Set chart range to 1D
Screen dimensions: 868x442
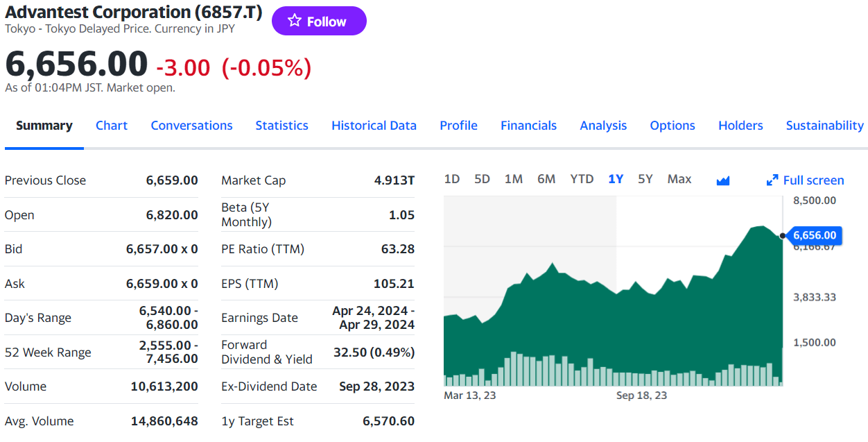452,179
